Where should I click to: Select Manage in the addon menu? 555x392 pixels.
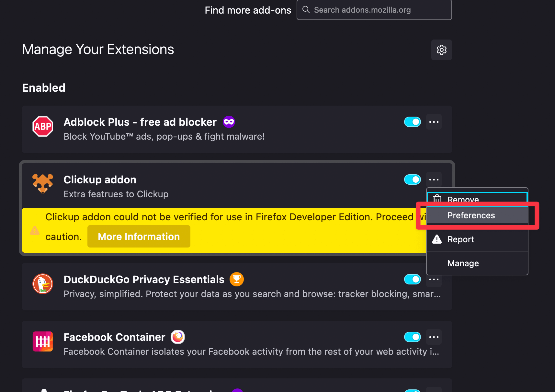pyautogui.click(x=477, y=263)
